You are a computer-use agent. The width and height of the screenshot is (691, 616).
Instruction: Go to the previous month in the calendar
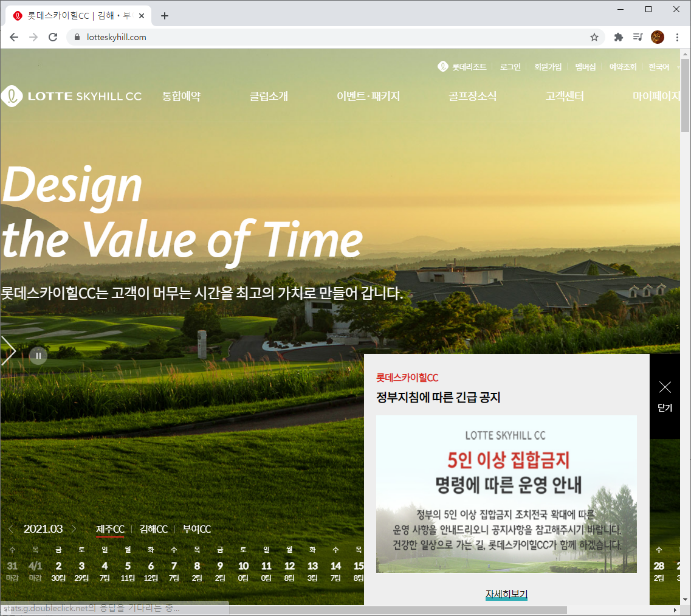(12, 528)
